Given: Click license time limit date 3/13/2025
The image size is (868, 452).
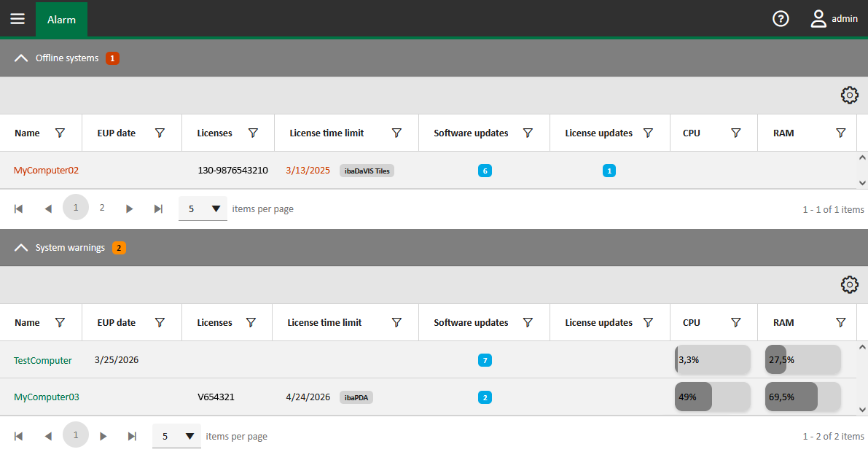Looking at the screenshot, I should click(x=308, y=170).
